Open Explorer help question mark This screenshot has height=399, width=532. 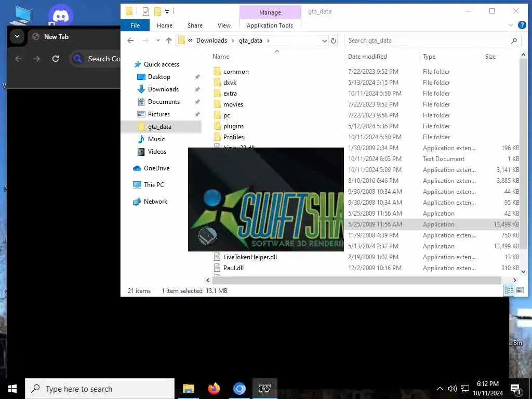click(x=522, y=25)
